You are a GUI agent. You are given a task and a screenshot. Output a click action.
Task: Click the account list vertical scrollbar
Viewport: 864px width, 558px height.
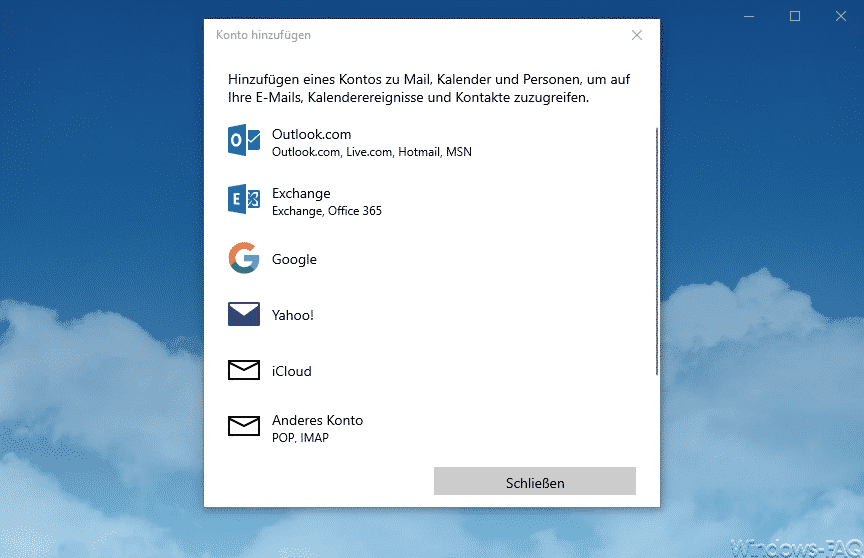click(x=657, y=251)
